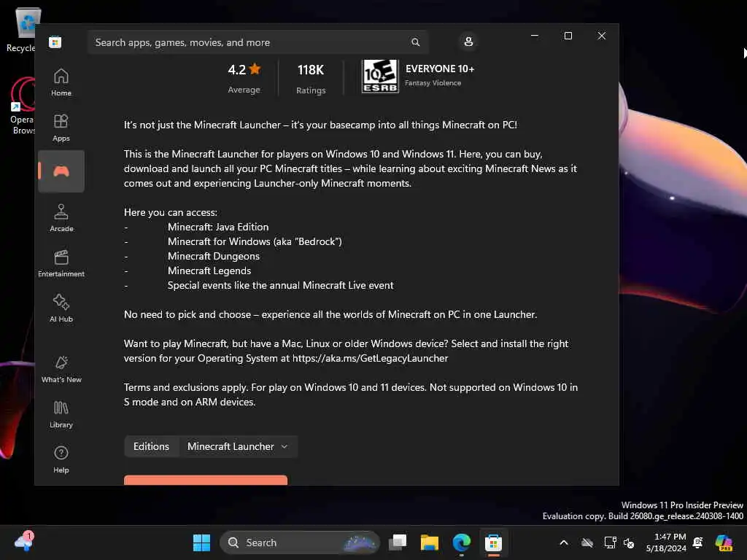
Task: Open notifications bell in the taskbar
Action: [x=698, y=542]
